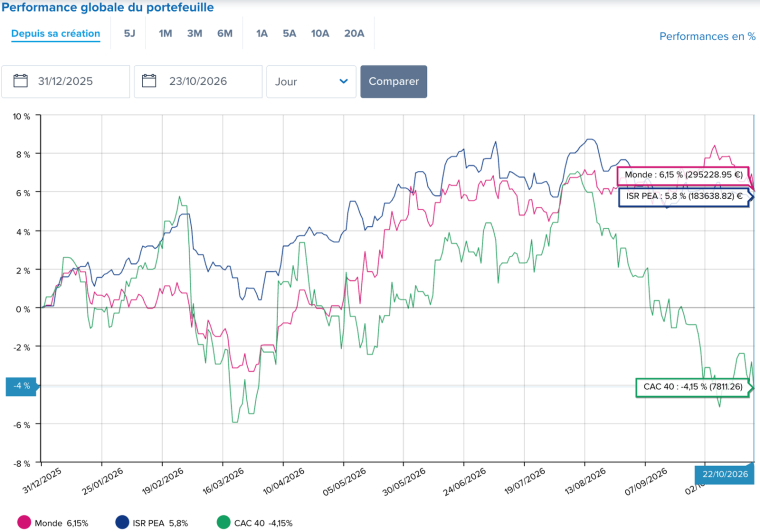
Task: Switch to the 1M period
Action: (x=165, y=33)
